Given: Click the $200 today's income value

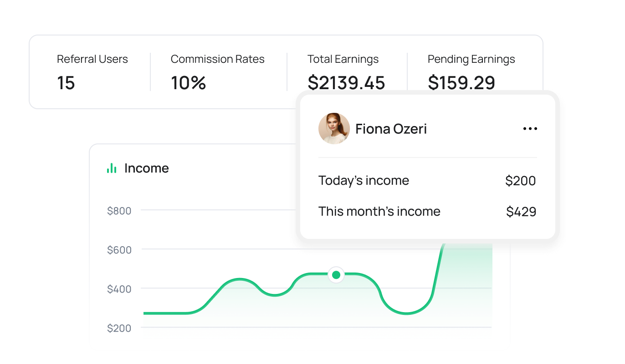Looking at the screenshot, I should (520, 181).
